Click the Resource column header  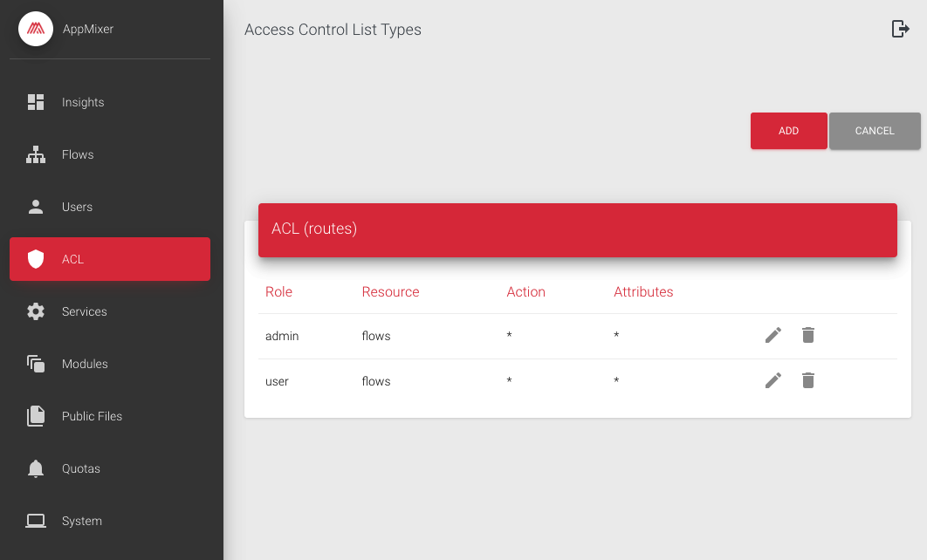390,292
